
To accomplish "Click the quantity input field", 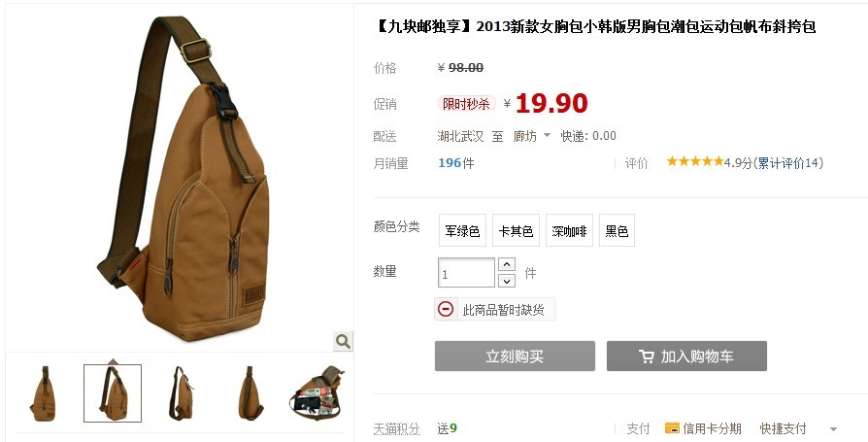I will coord(466,273).
